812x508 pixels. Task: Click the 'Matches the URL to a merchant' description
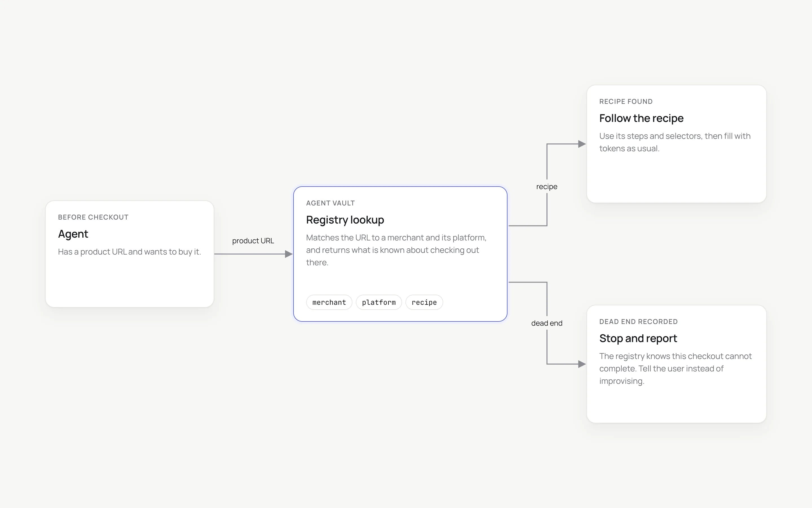click(x=396, y=250)
